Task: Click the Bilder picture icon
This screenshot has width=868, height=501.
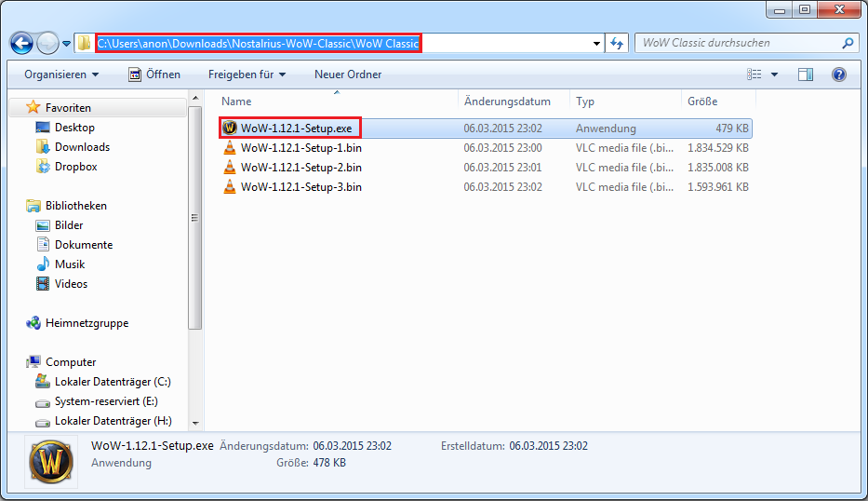Action: point(43,225)
